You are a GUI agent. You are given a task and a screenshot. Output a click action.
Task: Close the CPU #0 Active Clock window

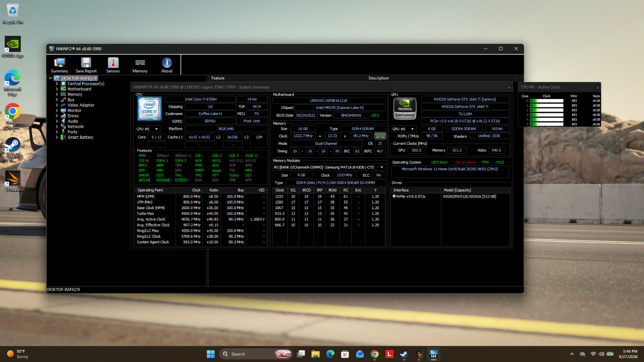click(597, 87)
